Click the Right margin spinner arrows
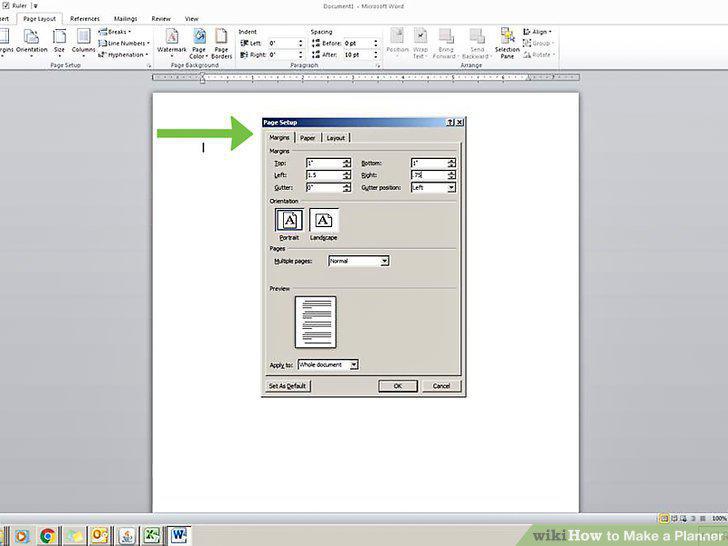The image size is (728, 546). pyautogui.click(x=452, y=175)
